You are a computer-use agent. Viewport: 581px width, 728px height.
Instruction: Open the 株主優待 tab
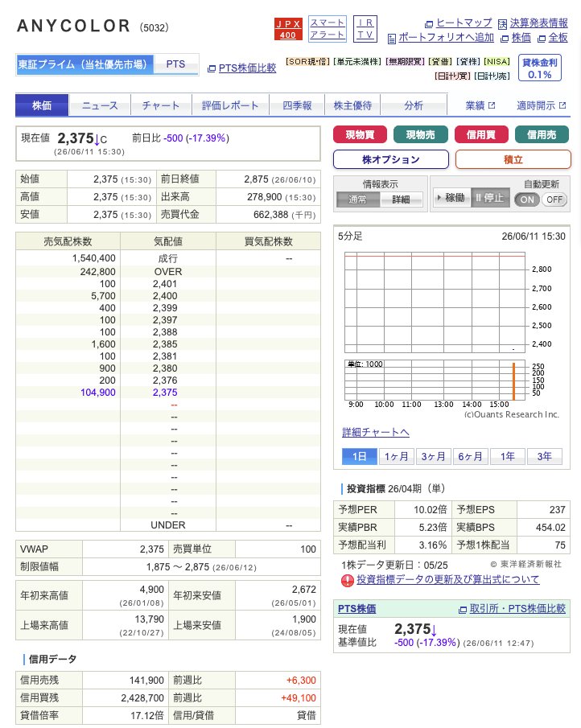pyautogui.click(x=352, y=105)
